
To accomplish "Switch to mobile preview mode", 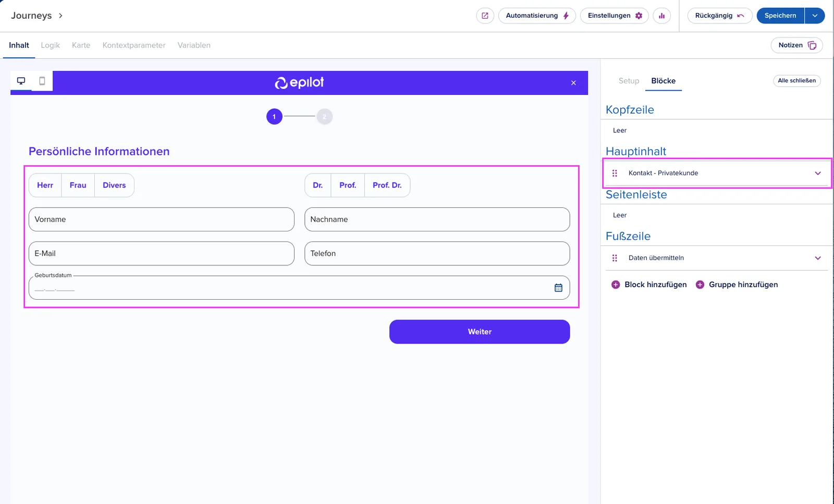I will click(42, 81).
